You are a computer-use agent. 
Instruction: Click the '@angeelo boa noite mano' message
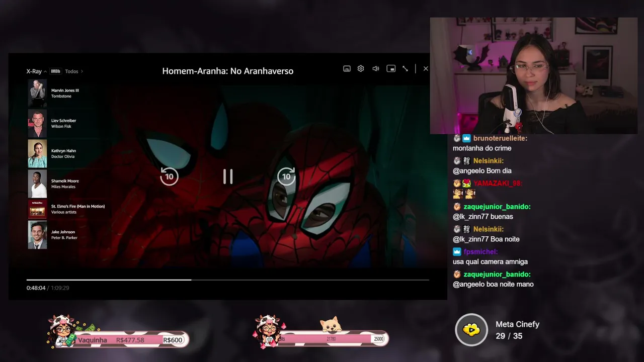[493, 285]
